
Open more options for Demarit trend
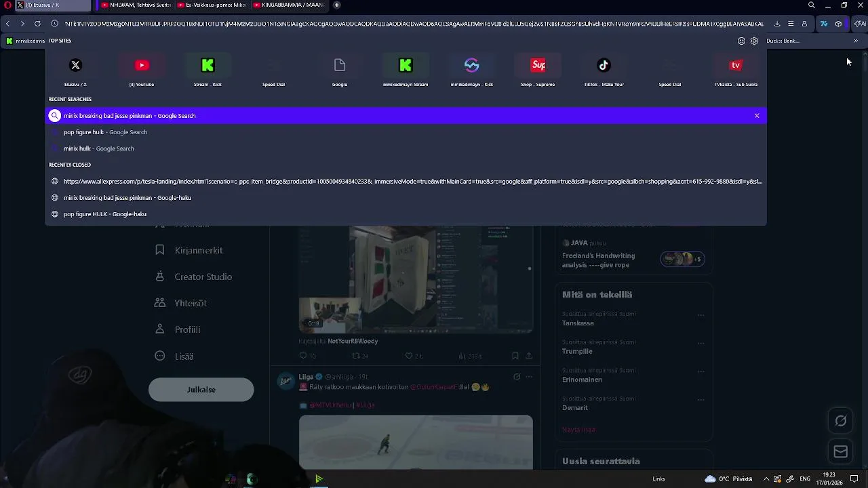(701, 400)
